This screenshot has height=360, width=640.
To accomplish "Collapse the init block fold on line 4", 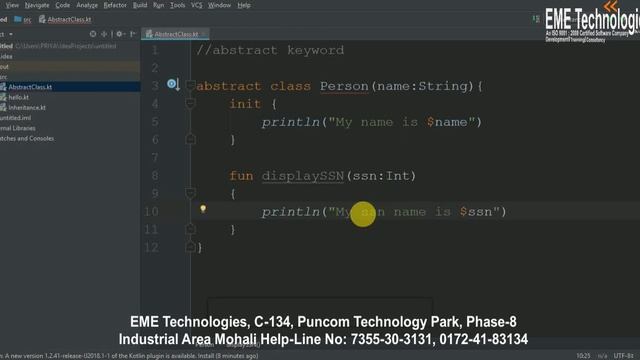I will 190,104.
